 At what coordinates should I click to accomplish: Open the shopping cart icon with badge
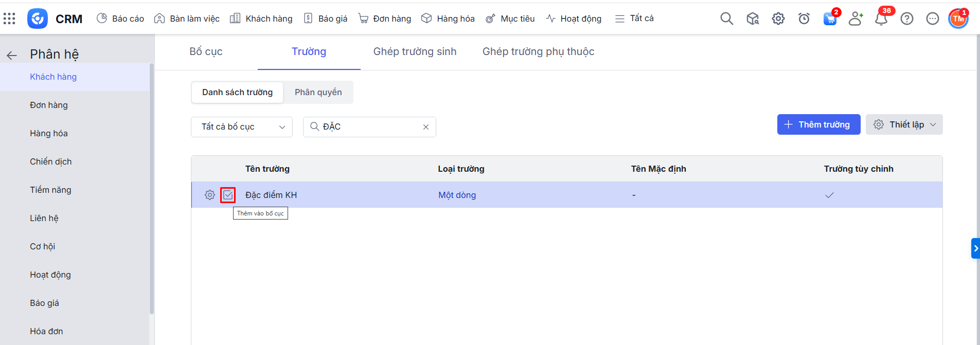829,19
